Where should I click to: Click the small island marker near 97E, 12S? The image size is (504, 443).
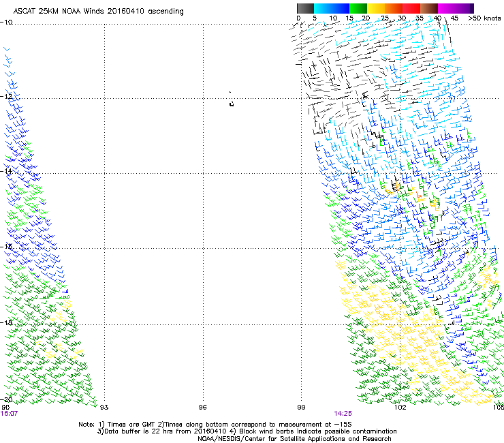232,104
